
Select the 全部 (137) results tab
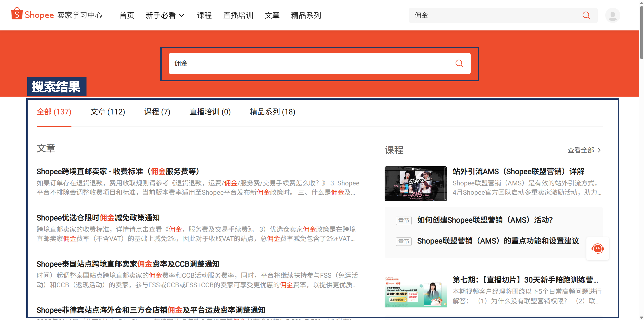pos(54,112)
